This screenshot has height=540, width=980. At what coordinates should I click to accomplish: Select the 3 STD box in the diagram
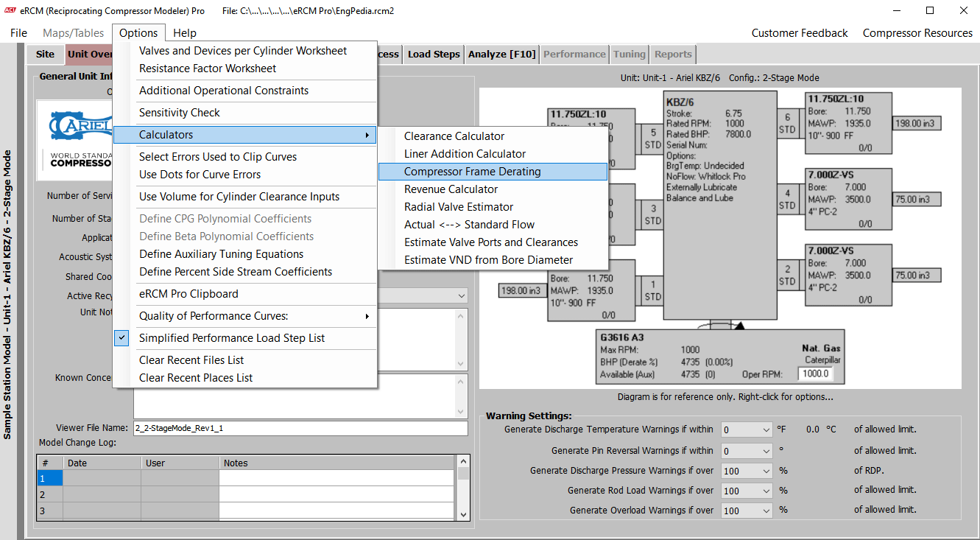[x=653, y=214]
